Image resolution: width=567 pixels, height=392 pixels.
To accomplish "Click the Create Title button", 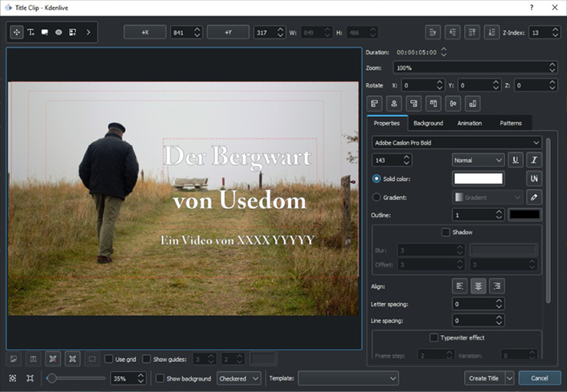I will [x=484, y=378].
